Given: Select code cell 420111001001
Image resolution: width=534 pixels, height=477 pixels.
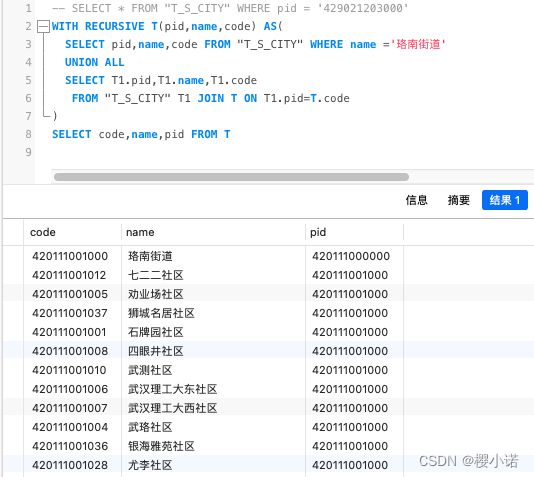Looking at the screenshot, I should click(x=69, y=332).
